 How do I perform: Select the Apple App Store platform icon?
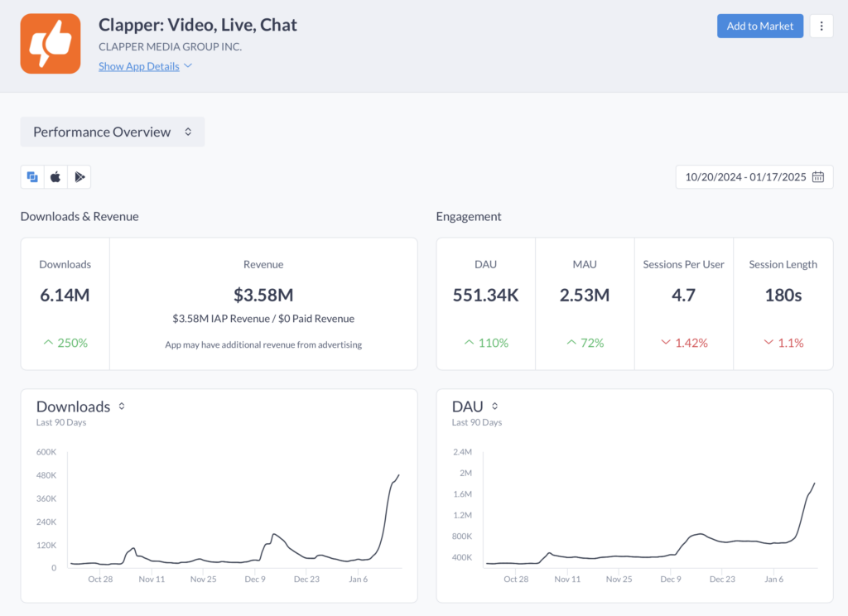click(x=55, y=177)
